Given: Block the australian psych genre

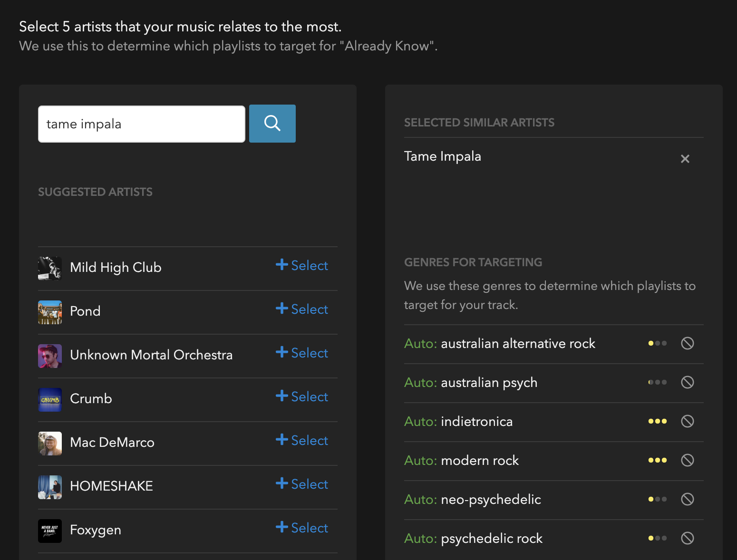Looking at the screenshot, I should [688, 382].
